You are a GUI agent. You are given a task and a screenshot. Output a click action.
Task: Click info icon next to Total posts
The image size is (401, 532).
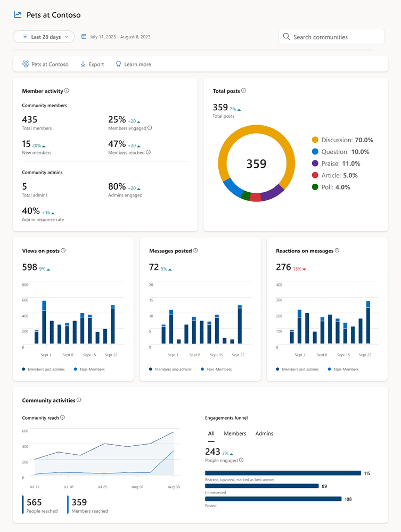243,91
